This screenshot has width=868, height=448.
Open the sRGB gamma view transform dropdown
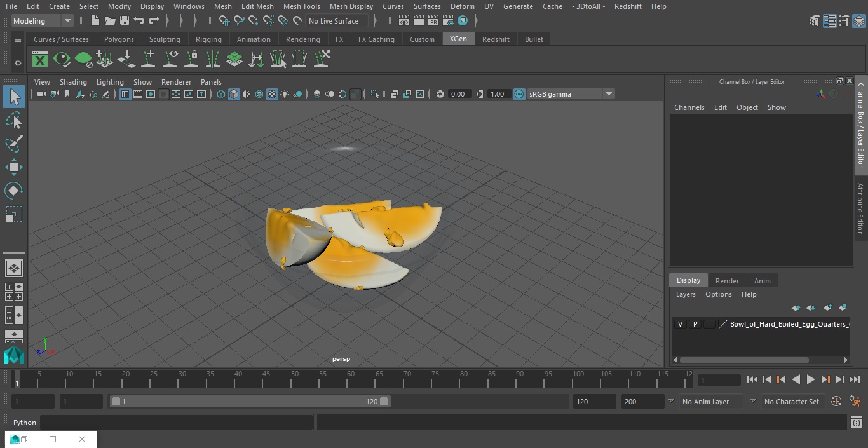(570, 94)
